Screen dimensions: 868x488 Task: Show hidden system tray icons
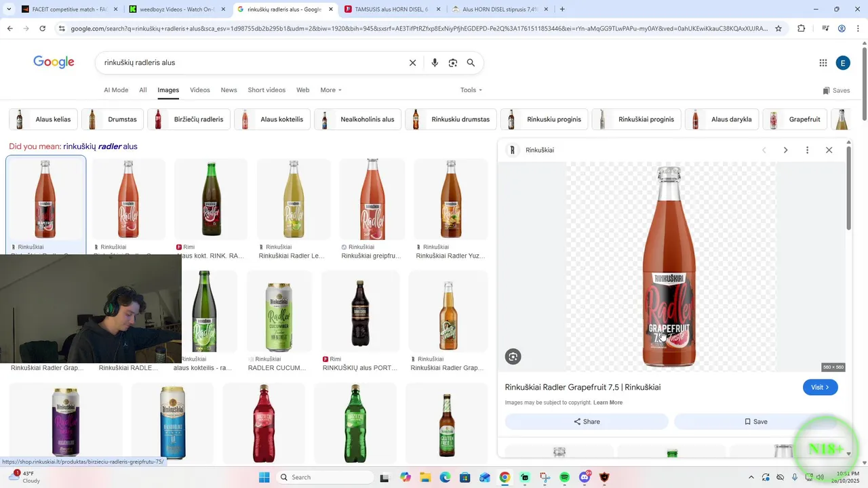point(751,477)
